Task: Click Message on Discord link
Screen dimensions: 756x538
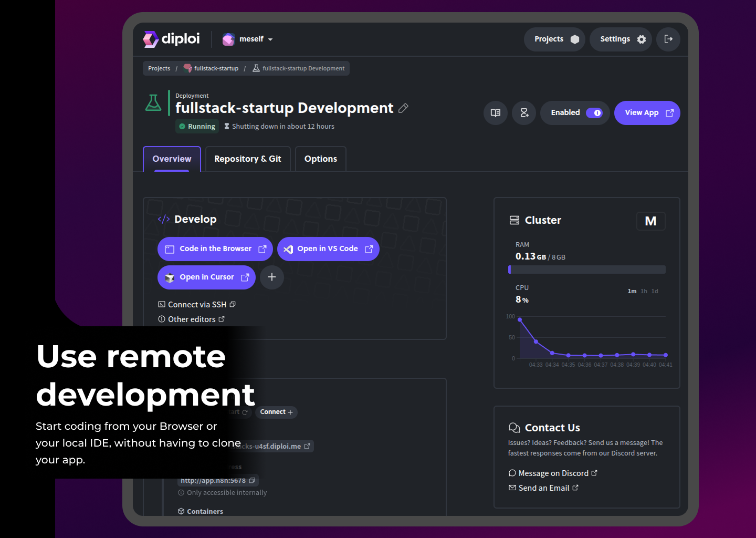Action: click(x=553, y=473)
